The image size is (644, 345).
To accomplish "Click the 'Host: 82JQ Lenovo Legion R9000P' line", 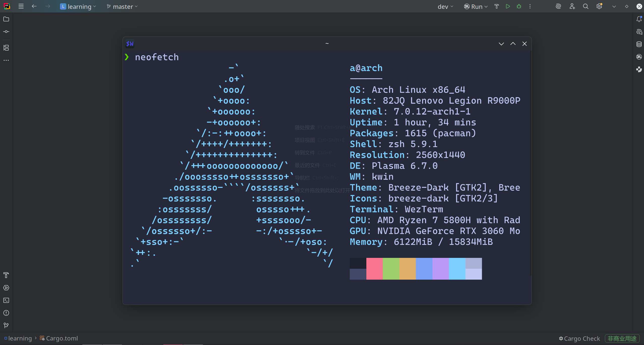I will click(x=435, y=101).
